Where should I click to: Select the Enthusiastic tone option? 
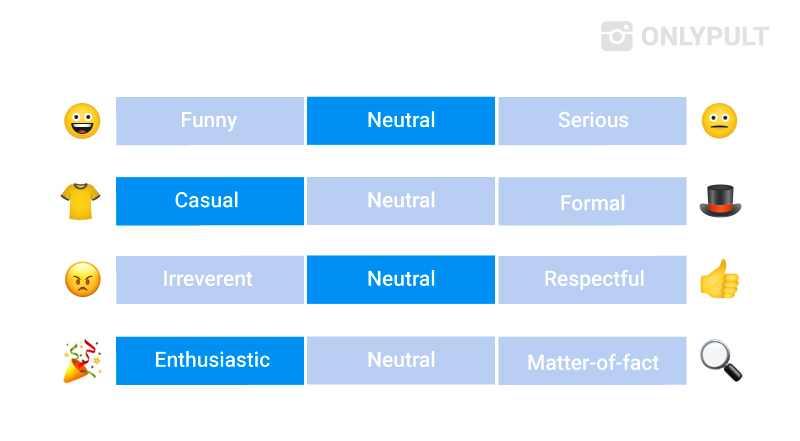[x=210, y=360]
